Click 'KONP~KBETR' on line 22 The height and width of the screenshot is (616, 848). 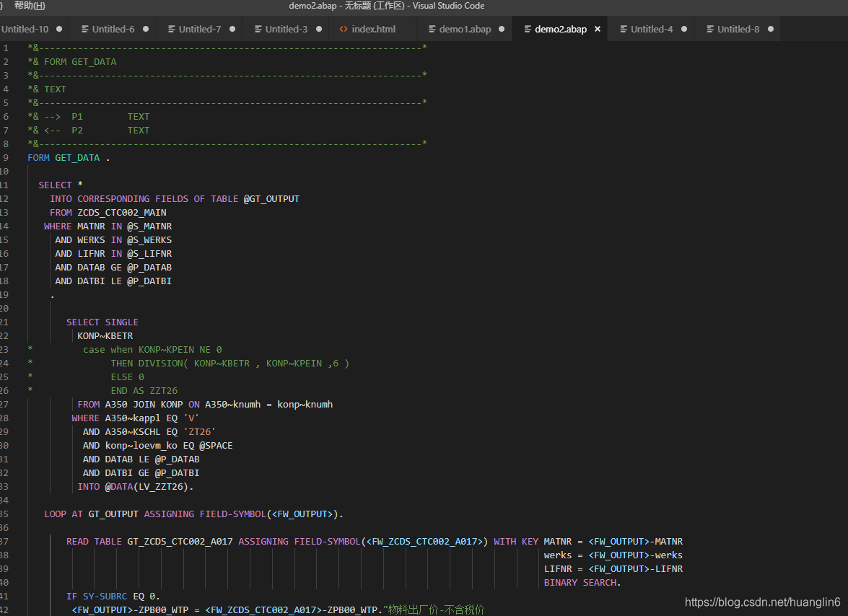pyautogui.click(x=105, y=336)
